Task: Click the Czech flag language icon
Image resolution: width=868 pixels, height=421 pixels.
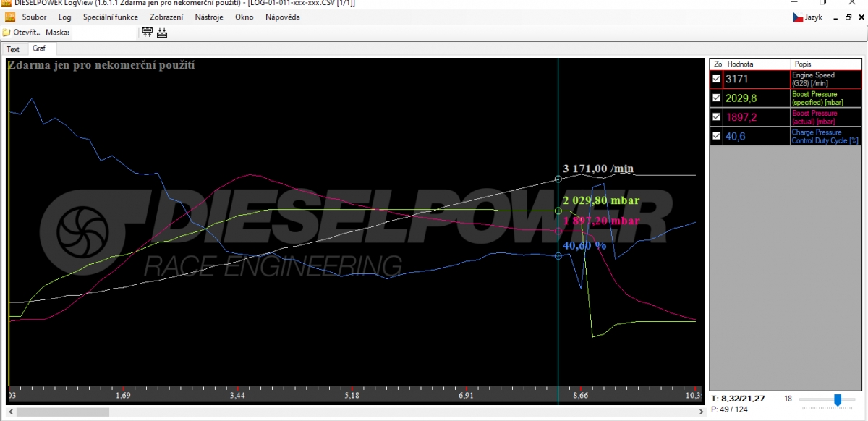Action: click(x=798, y=17)
